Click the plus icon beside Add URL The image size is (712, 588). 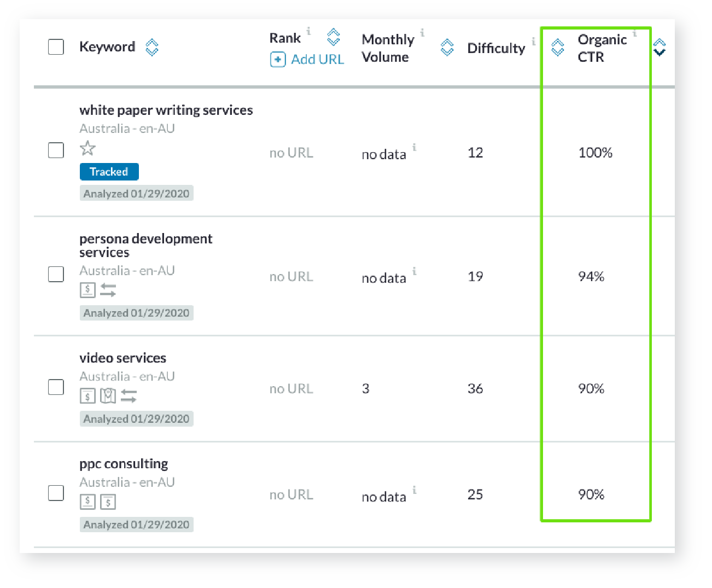tap(277, 60)
